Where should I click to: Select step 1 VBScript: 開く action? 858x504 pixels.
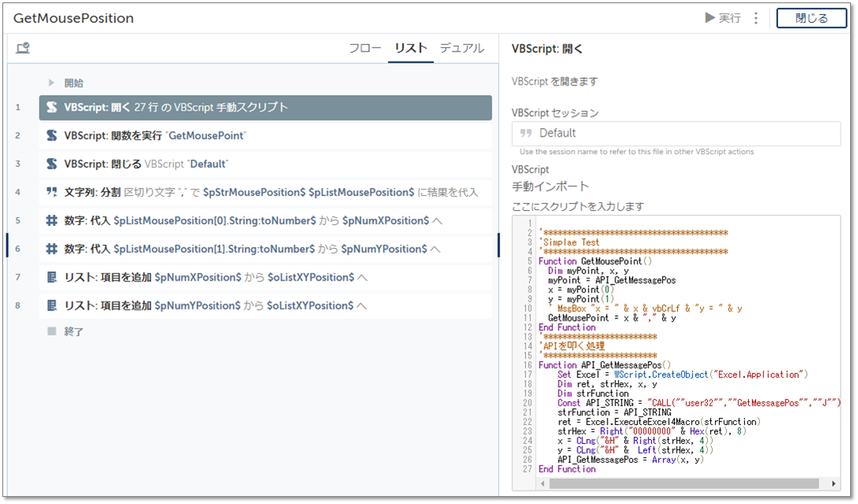pos(265,107)
